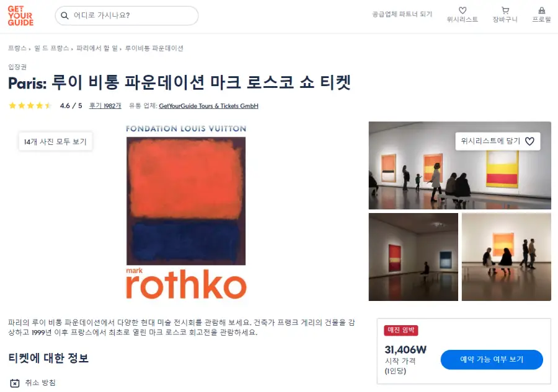The height and width of the screenshot is (392, 558).
Task: Click the search magnifier icon
Action: click(64, 15)
